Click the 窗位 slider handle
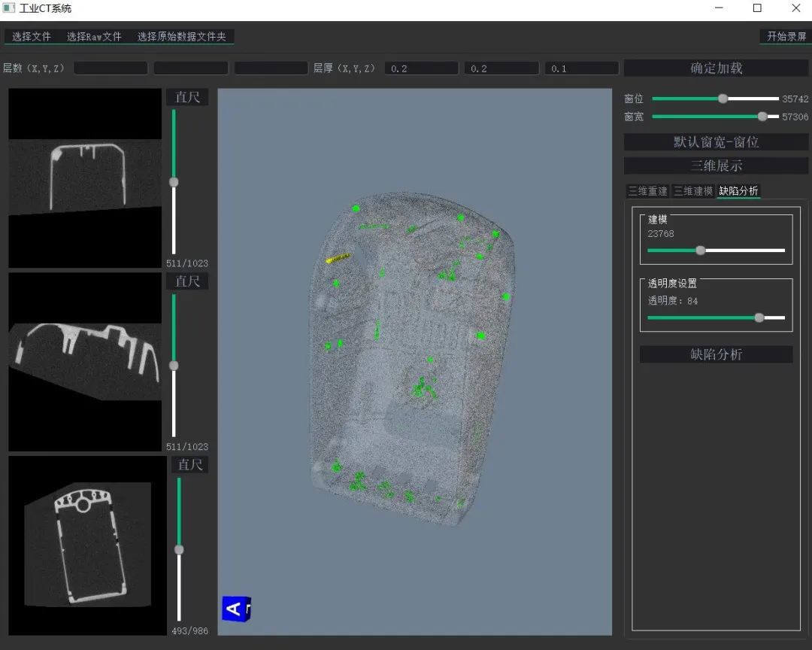 pos(723,99)
